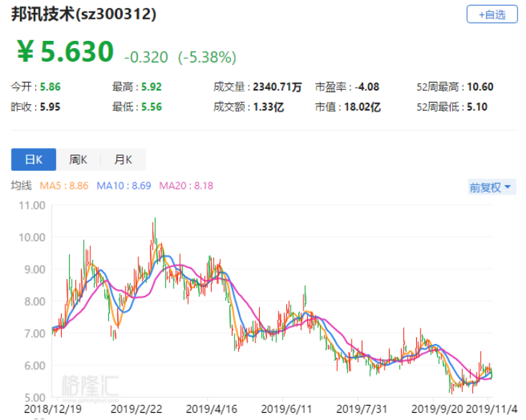Click the percentage change (-5.38%)

click(x=207, y=57)
